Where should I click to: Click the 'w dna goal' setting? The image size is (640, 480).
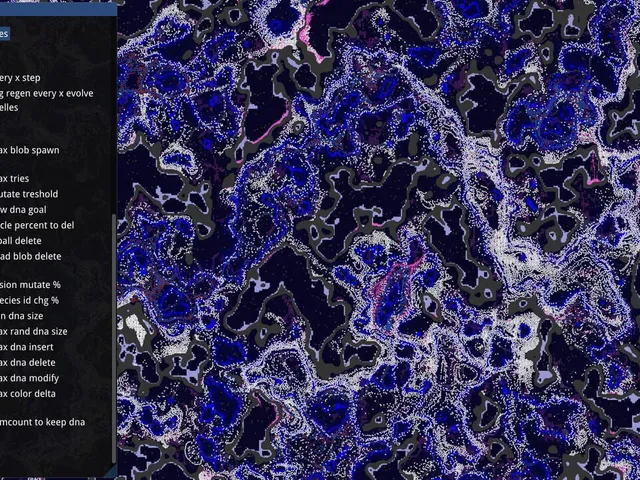[x=23, y=210]
